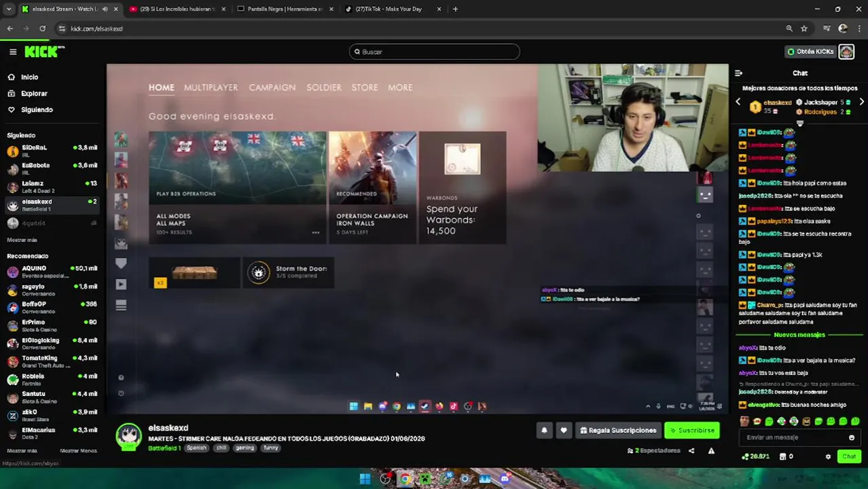Open TomateKing recommended channel
This screenshot has height=489, width=868.
tap(52, 362)
